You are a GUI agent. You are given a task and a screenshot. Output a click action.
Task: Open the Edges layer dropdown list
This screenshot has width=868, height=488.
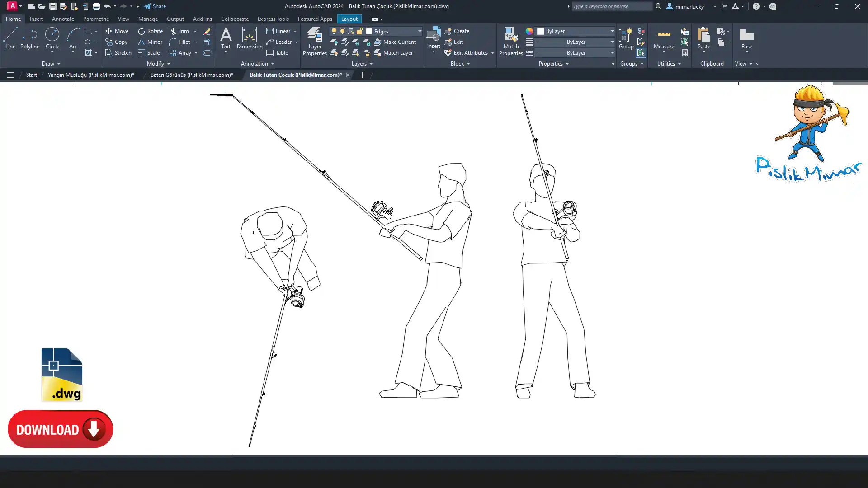(x=419, y=31)
